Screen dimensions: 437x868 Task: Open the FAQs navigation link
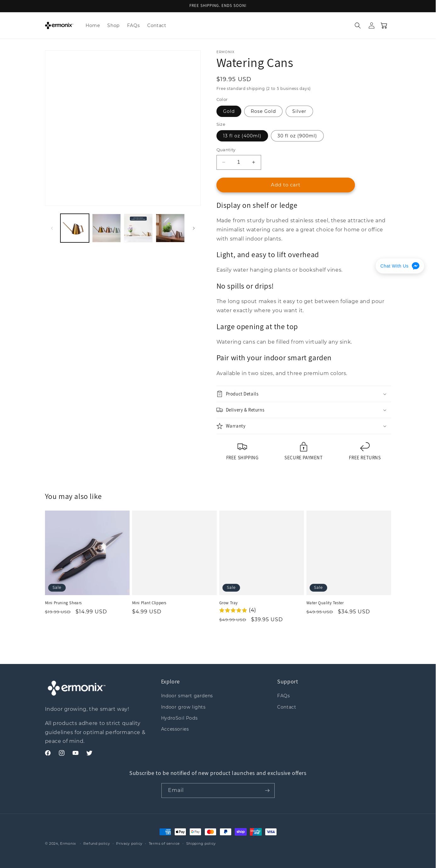point(133,25)
